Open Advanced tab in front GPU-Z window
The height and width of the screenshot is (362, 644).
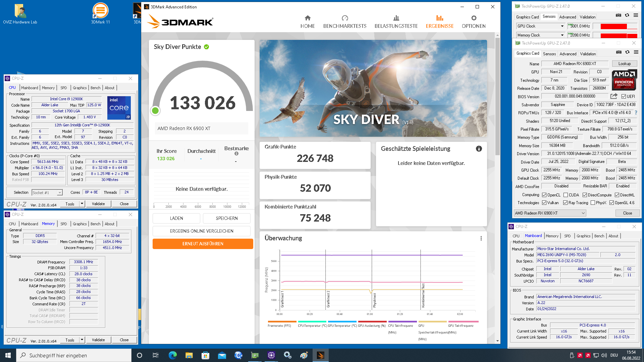pos(568,54)
